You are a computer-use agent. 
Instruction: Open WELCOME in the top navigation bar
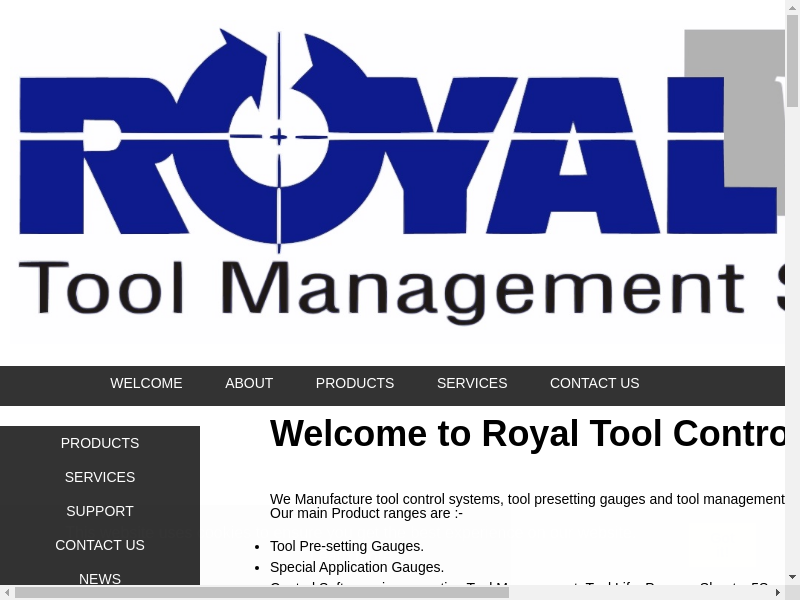[146, 383]
